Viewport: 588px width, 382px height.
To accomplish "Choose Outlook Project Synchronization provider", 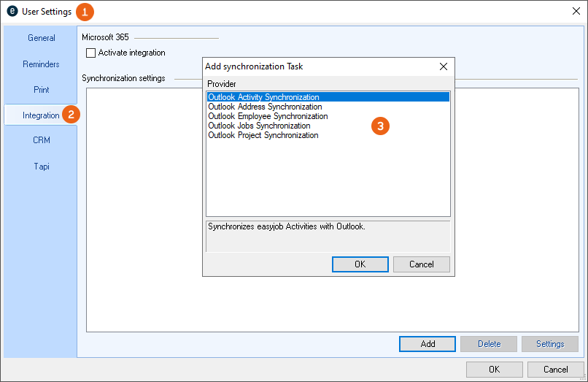I will coord(263,135).
